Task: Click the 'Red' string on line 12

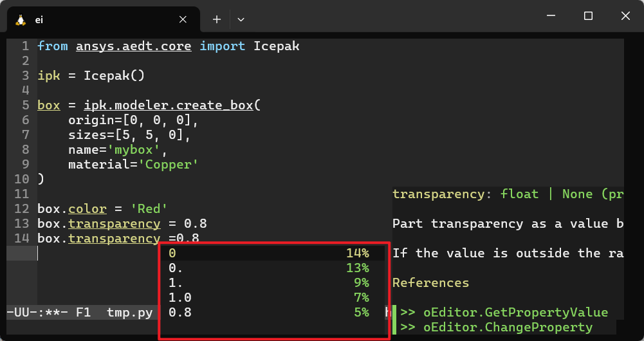Action: tap(149, 208)
